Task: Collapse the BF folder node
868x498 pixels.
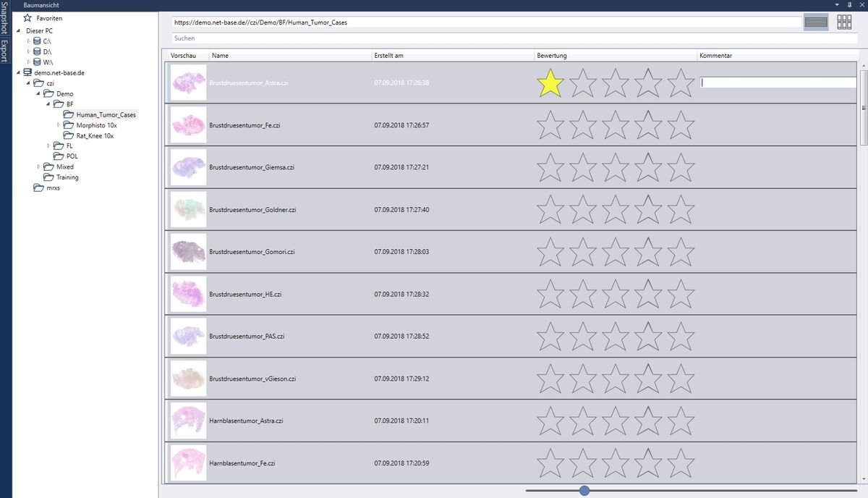Action: coord(49,104)
